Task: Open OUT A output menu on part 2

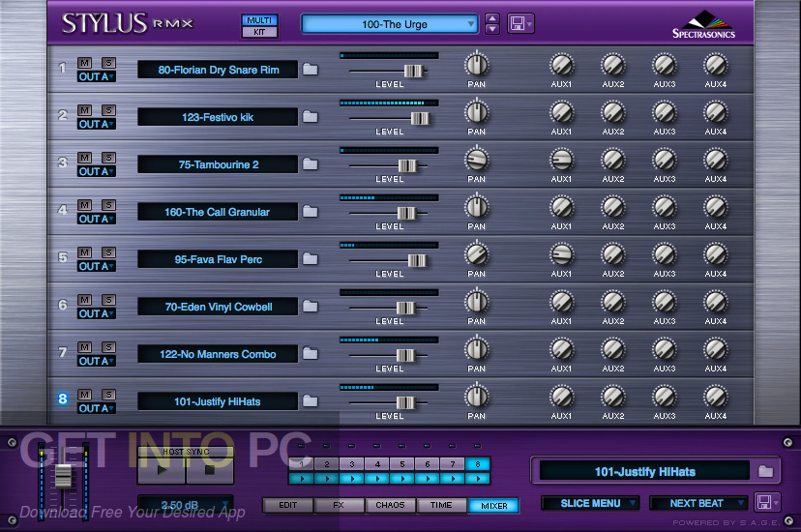Action: coord(97,124)
